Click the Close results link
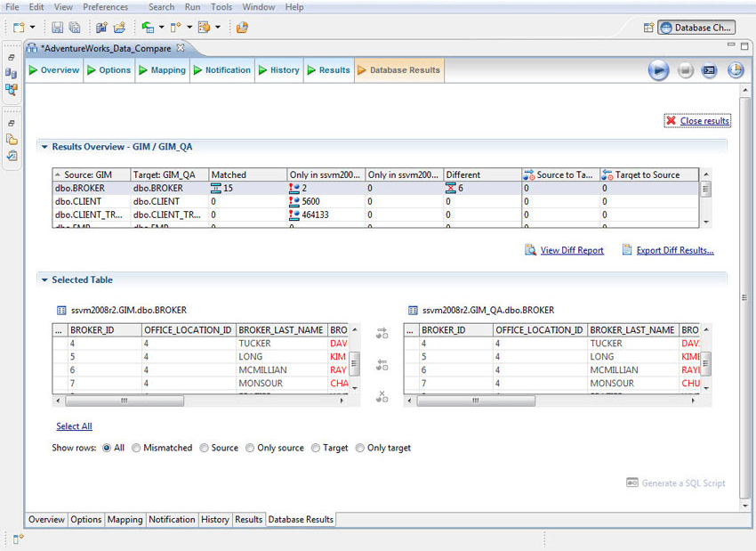Screen dimensions: 756x551 click(704, 121)
